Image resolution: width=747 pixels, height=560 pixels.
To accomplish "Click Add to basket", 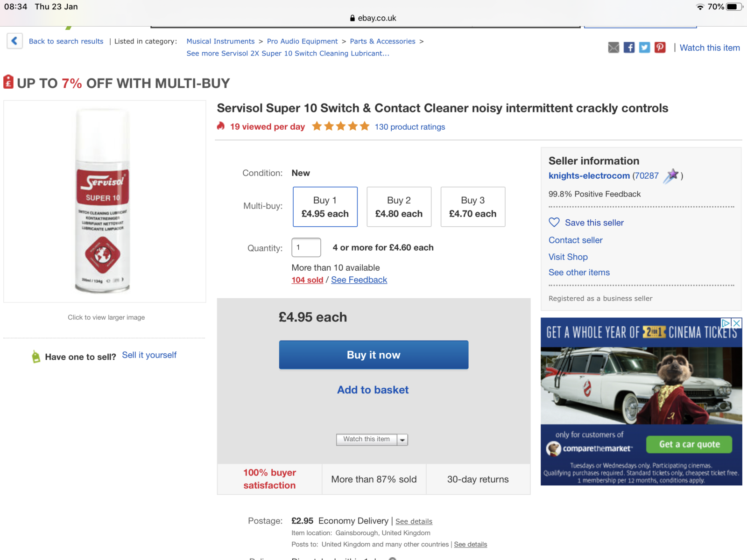I will click(x=373, y=390).
